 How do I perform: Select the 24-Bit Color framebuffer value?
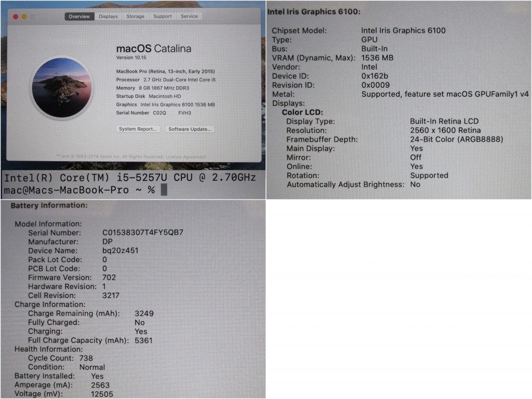456,139
